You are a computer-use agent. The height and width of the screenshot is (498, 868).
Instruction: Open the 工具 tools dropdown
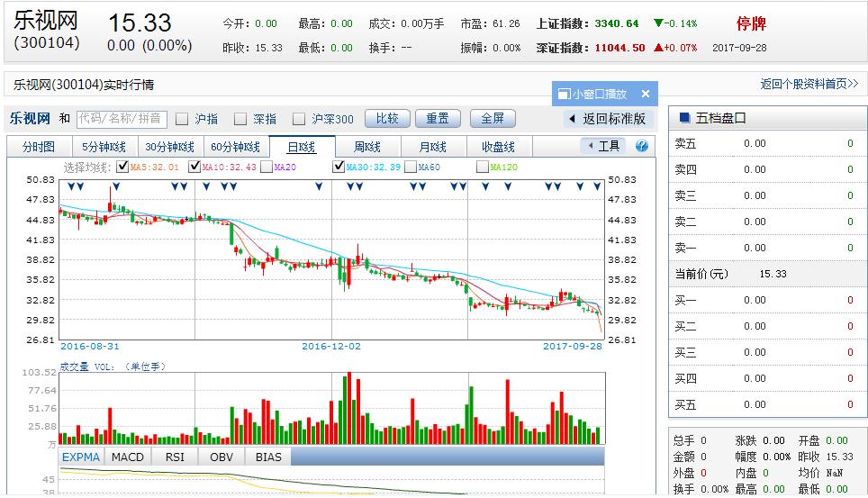tap(603, 146)
